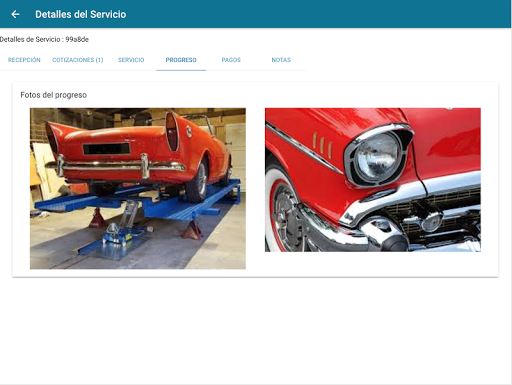The width and height of the screenshot is (512, 385).
Task: Open the Pagos tab
Action: 231,60
